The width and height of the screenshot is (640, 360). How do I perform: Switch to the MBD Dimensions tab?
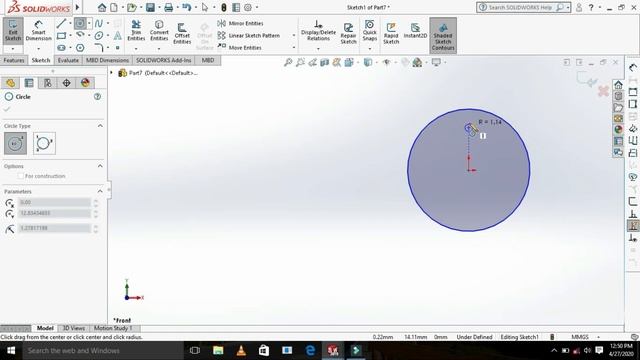click(x=107, y=60)
